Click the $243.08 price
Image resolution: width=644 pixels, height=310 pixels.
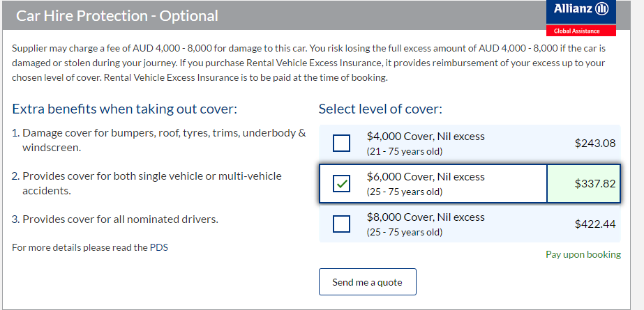click(594, 144)
